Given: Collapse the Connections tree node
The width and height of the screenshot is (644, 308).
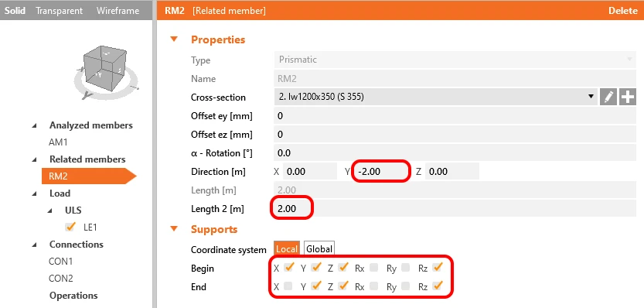Looking at the screenshot, I should click(34, 245).
